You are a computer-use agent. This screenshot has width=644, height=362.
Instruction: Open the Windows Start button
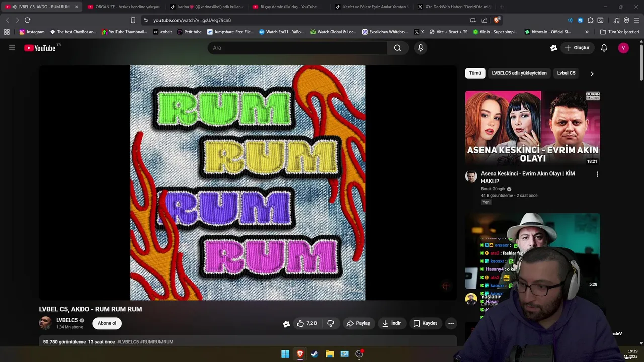point(285,354)
